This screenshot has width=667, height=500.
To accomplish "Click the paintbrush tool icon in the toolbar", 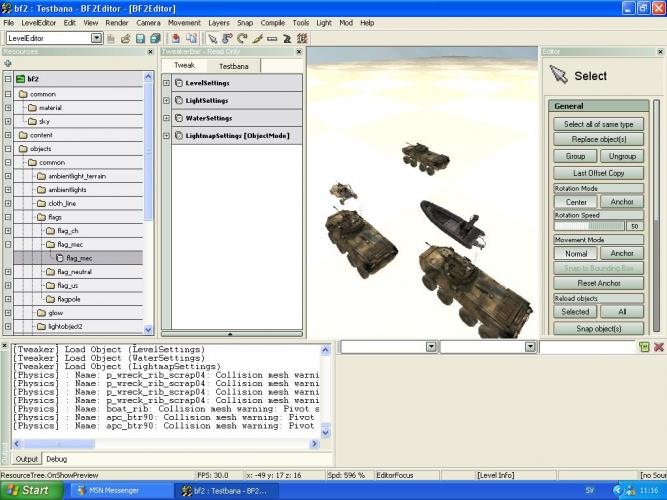I will (x=257, y=38).
